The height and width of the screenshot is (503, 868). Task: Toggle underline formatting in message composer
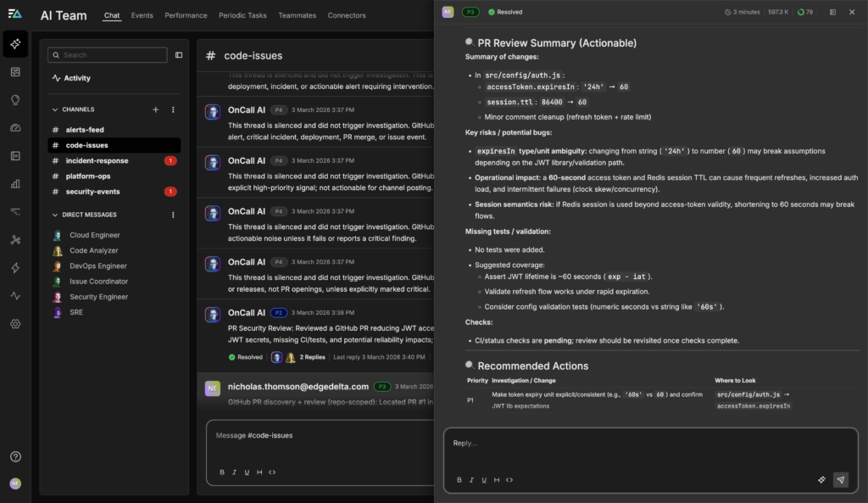(x=247, y=472)
